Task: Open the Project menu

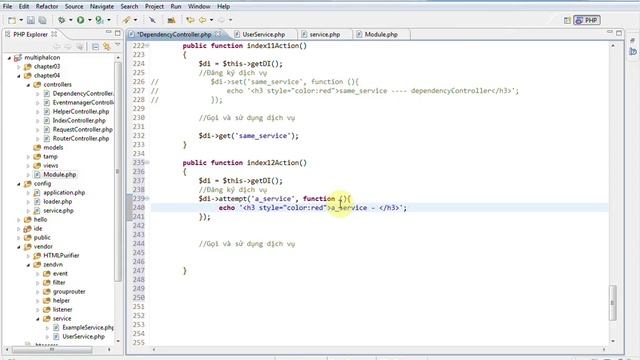Action: tap(154, 7)
